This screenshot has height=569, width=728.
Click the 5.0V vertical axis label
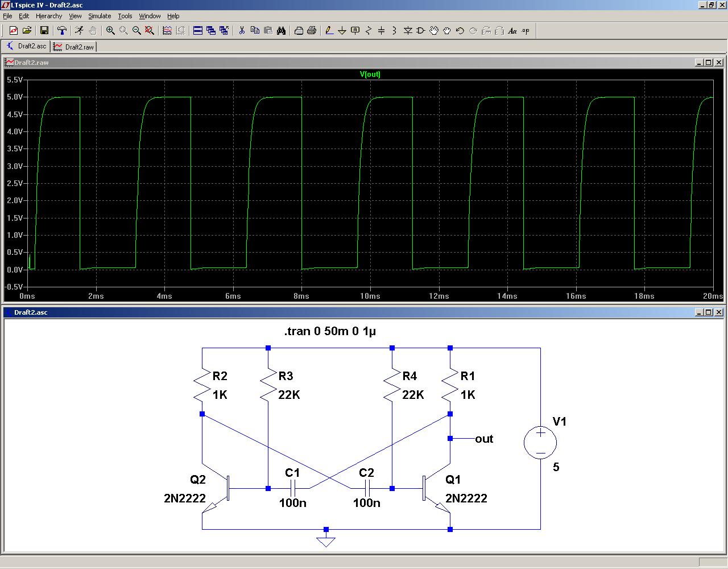[x=15, y=97]
